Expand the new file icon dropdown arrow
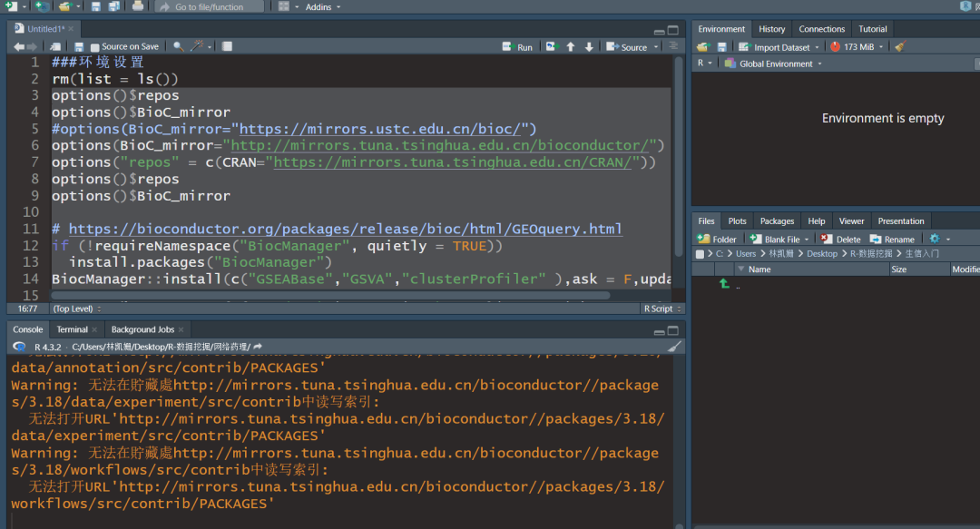 coord(24,7)
